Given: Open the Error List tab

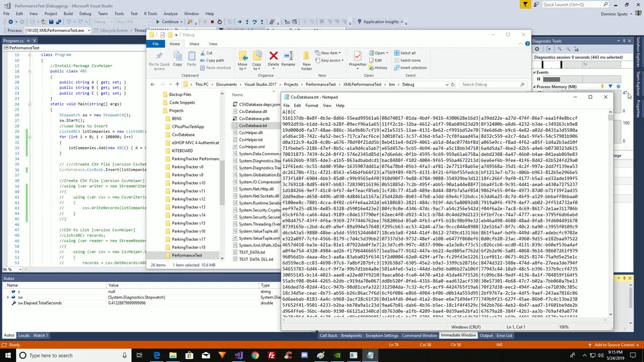Looking at the screenshot, I should pos(504,335).
